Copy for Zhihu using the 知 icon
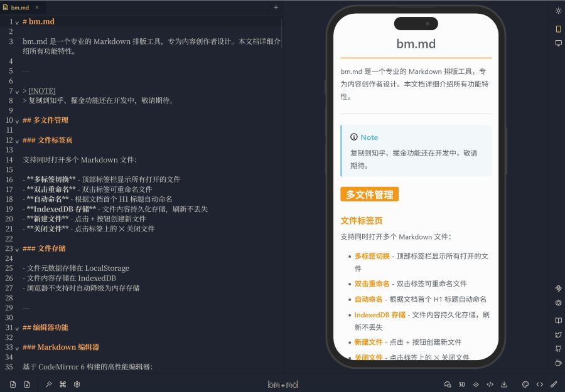565x392 pixels. [461, 384]
